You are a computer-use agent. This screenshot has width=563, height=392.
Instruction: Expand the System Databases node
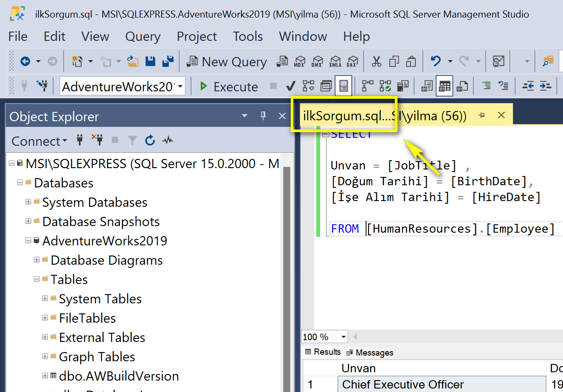28,201
